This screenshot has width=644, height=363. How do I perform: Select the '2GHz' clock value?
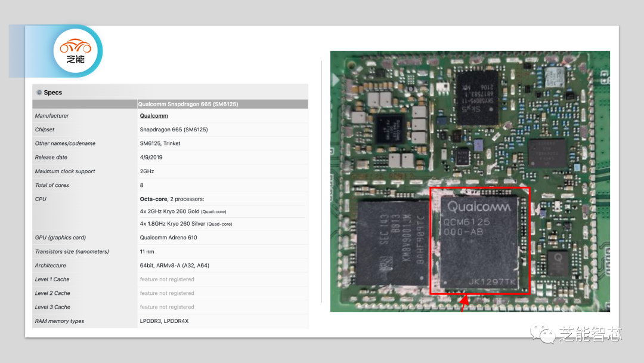[147, 171]
